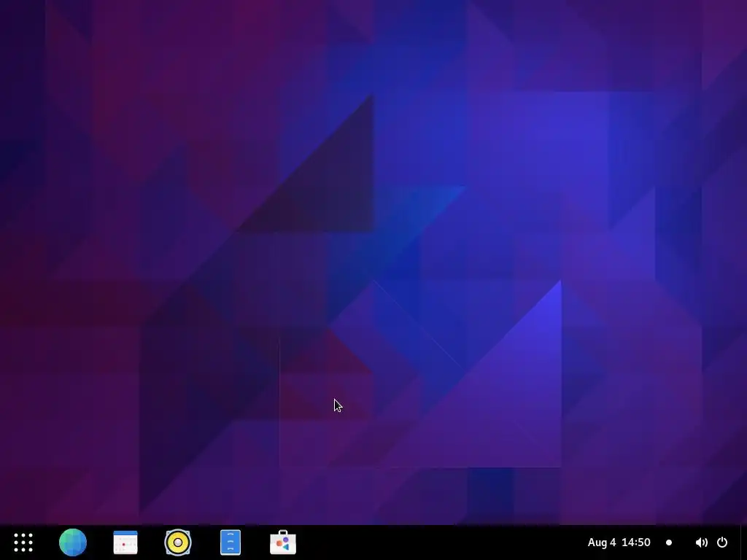
Task: Open the app grid launcher
Action: tap(23, 542)
